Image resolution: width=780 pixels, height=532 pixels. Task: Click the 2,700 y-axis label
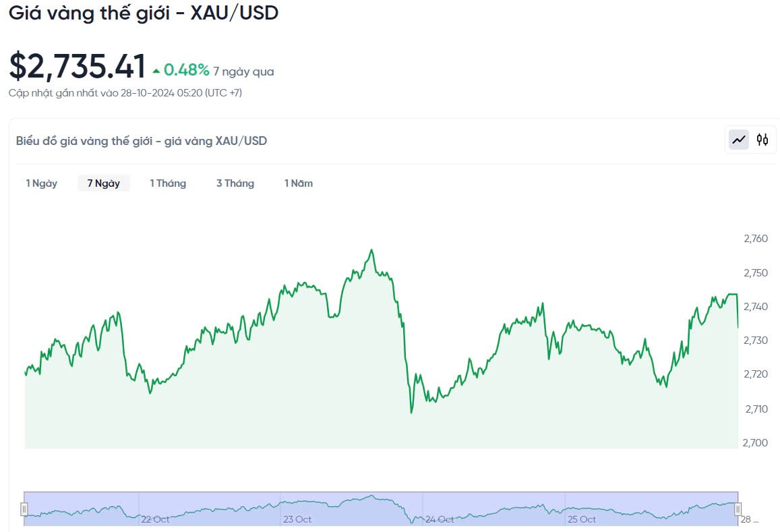[756, 442]
